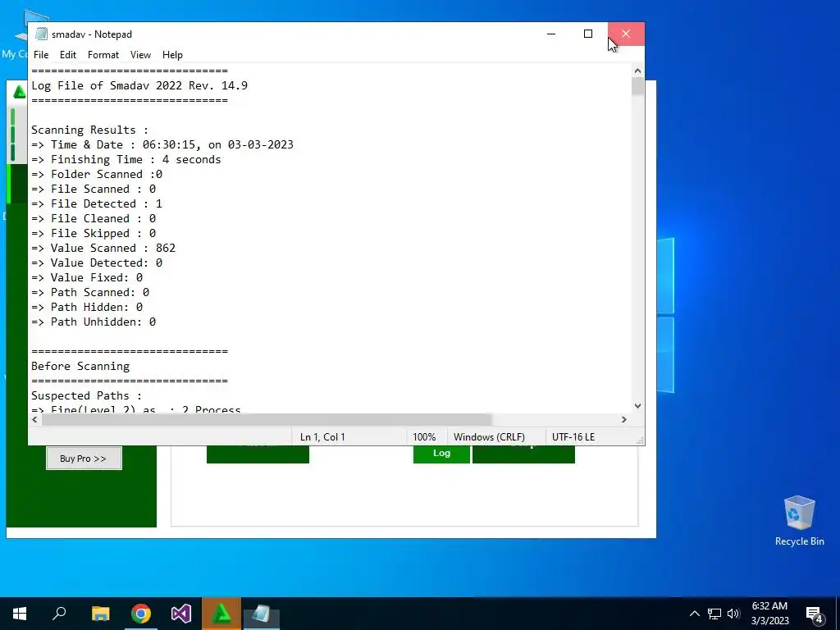Click 'Ln 1, Col 1' in the status bar
Viewport: 840px width, 630px height.
tap(322, 437)
